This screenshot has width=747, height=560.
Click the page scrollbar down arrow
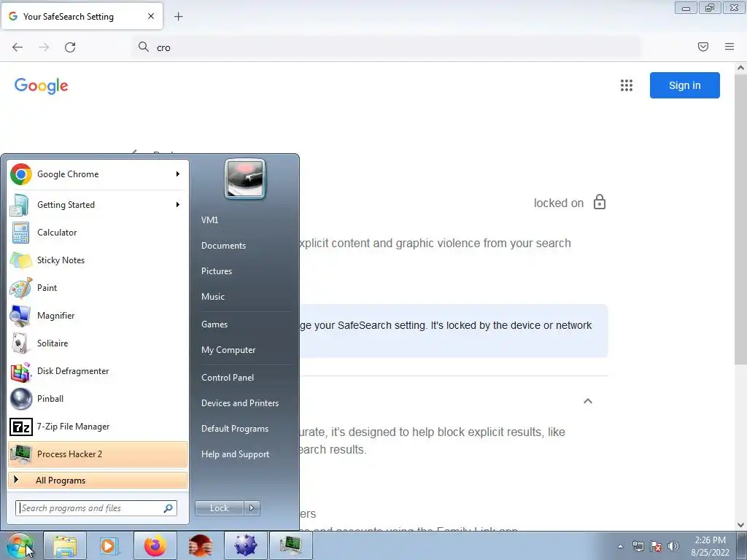(740, 525)
